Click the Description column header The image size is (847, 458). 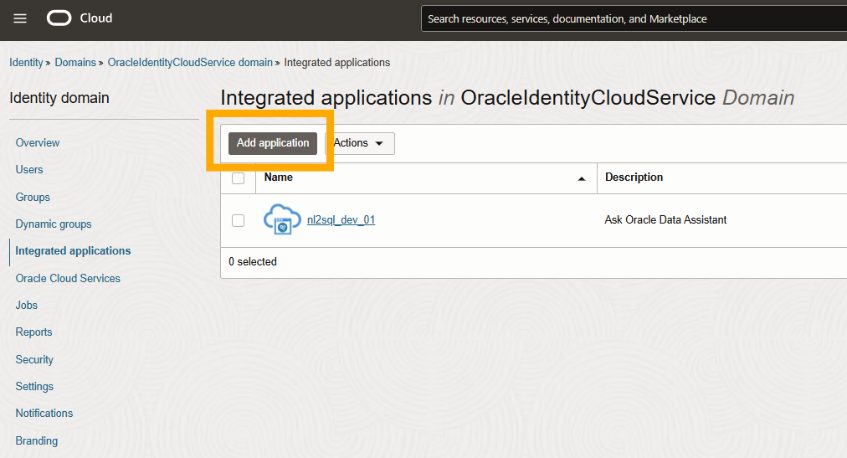pos(634,177)
